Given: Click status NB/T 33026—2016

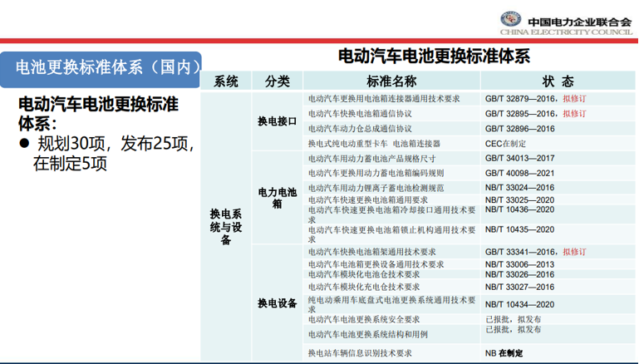Looking at the screenshot, I should click(x=519, y=275).
